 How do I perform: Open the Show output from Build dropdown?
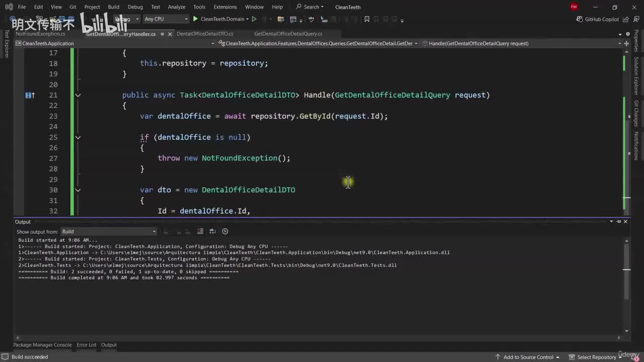coord(109,231)
